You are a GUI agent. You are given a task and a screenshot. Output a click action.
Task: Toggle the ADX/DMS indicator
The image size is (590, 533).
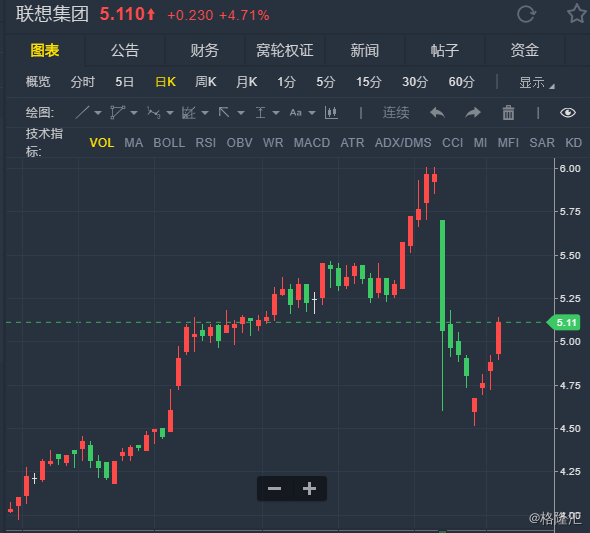pyautogui.click(x=403, y=143)
